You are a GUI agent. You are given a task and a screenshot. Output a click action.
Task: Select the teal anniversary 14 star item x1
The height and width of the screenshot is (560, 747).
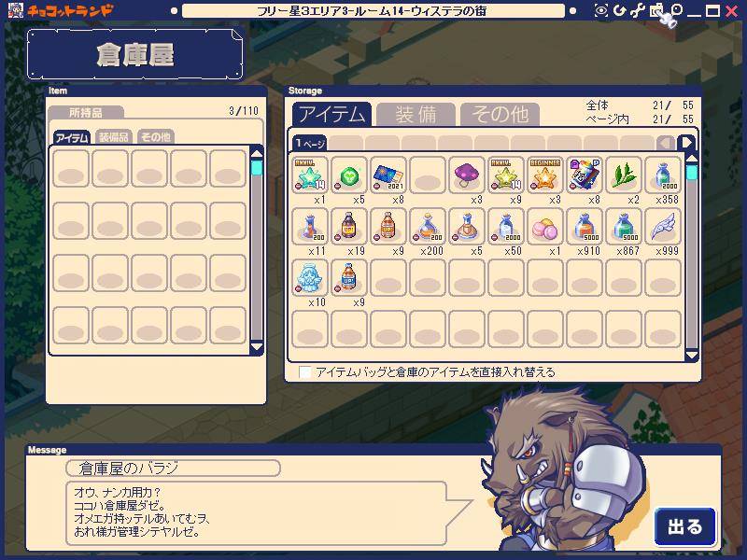coord(310,175)
